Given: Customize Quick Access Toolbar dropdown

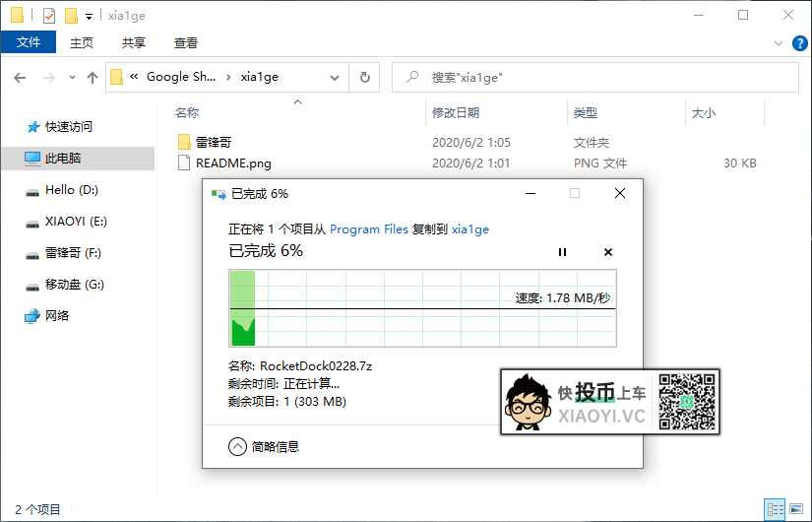Looking at the screenshot, I should (89, 17).
